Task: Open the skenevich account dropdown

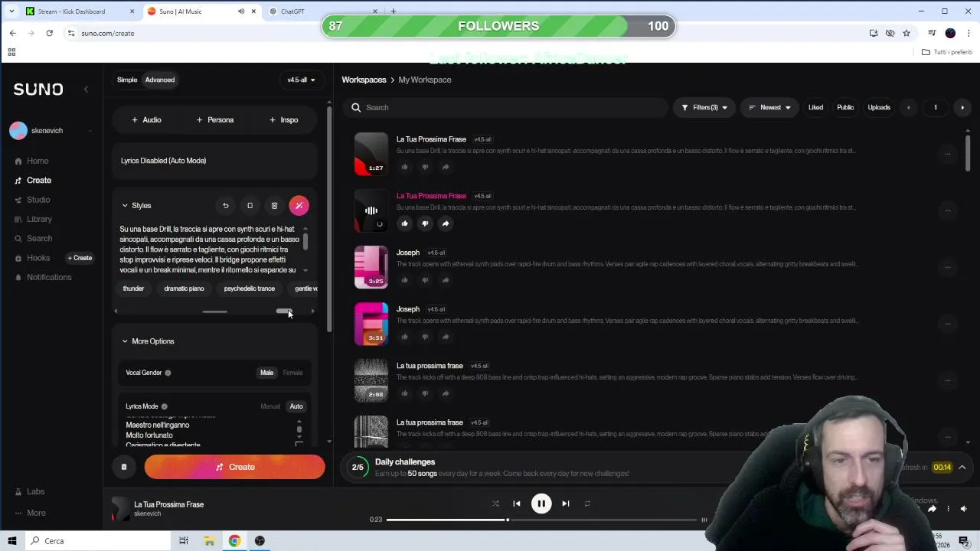Action: coord(51,131)
